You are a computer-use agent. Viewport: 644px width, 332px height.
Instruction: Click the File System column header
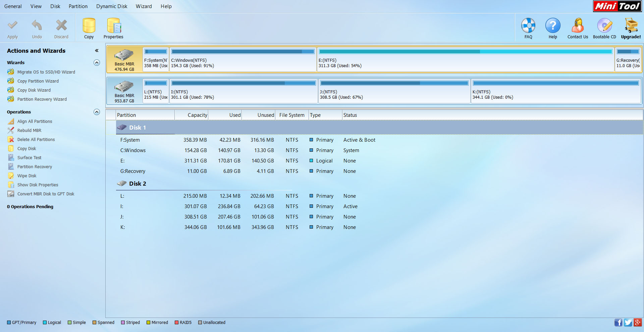pos(292,115)
